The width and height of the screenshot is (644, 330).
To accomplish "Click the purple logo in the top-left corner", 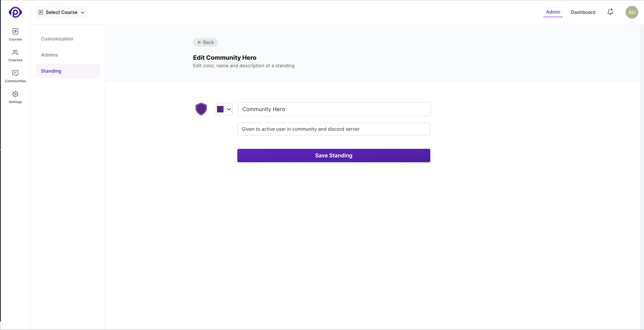I will (15, 12).
